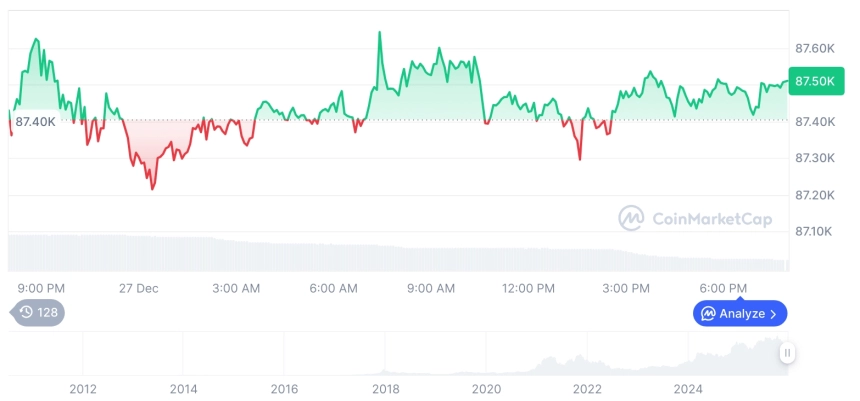Click the range slider handle with pause bars
The height and width of the screenshot is (401, 860).
coord(788,352)
